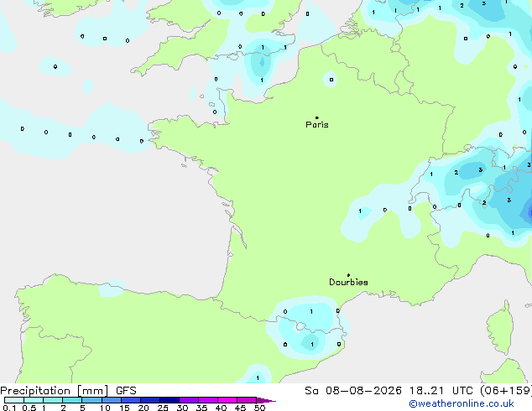Click the above-50 mm legend arrow tip
Screen dimensions: 532x411
coord(266,400)
